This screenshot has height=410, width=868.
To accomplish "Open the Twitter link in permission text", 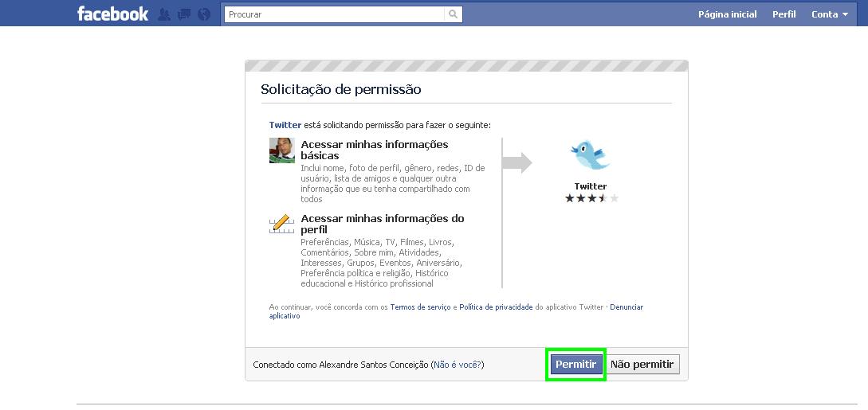I will 285,126.
